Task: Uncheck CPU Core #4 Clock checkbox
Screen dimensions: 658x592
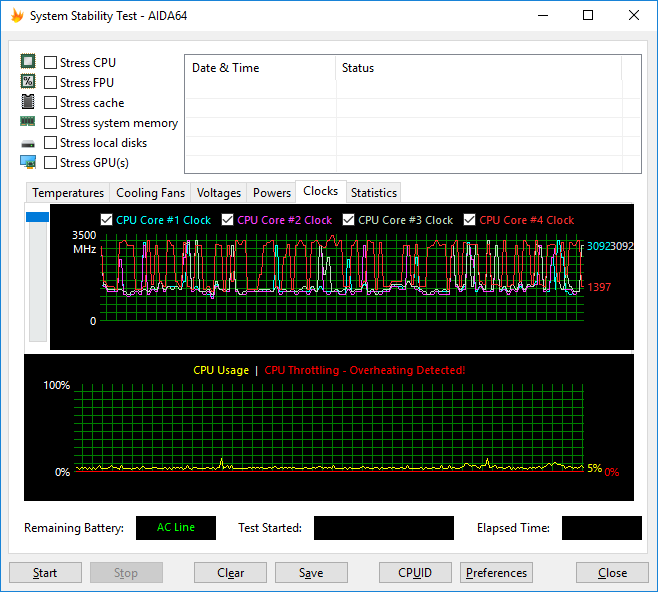Action: (x=470, y=220)
